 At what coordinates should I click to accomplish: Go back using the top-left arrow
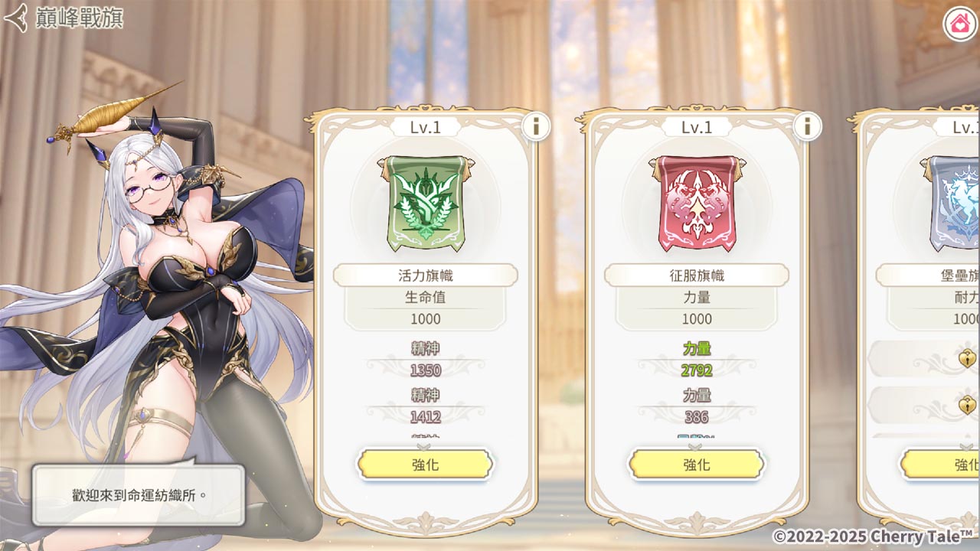tap(15, 18)
